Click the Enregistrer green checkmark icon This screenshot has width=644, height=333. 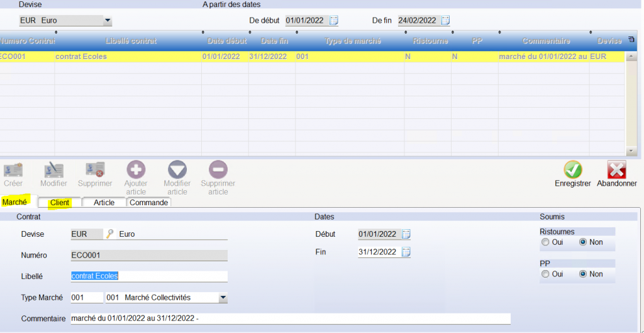point(572,170)
